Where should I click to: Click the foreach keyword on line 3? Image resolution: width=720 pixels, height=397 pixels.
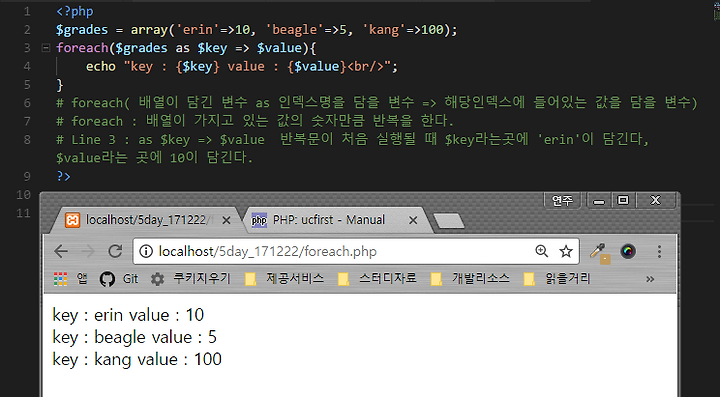82,48
